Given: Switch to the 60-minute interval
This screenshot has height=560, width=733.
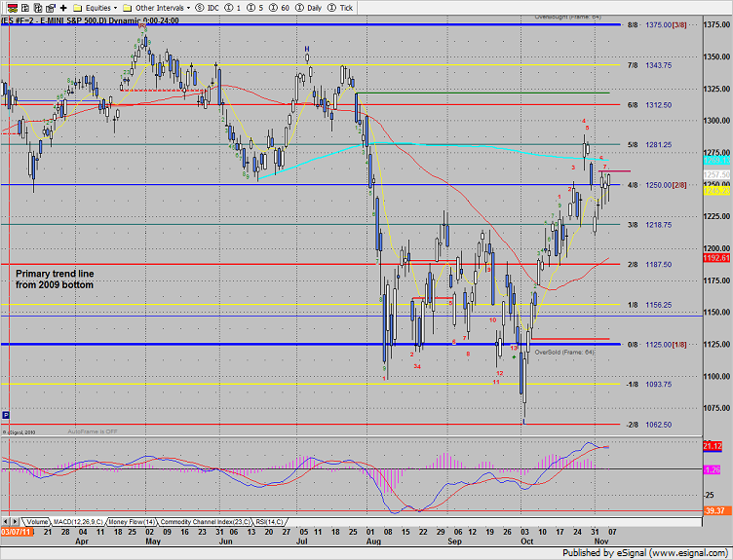Looking at the screenshot, I should coord(280,8).
